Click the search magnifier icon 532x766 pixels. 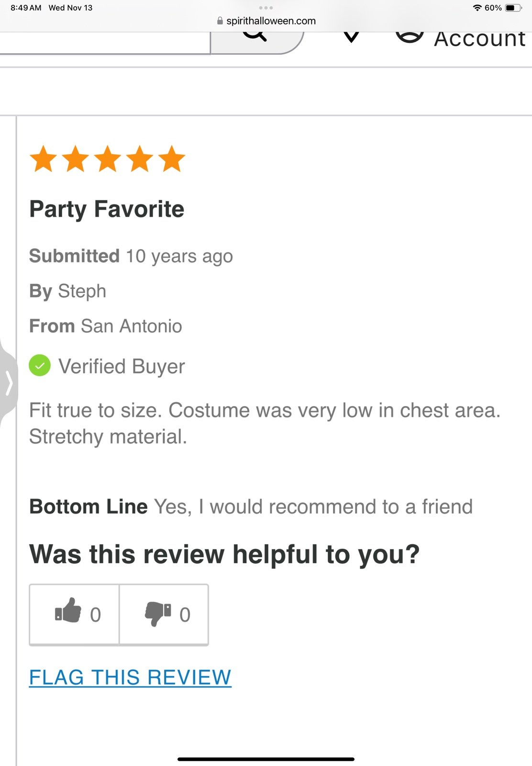click(x=255, y=36)
